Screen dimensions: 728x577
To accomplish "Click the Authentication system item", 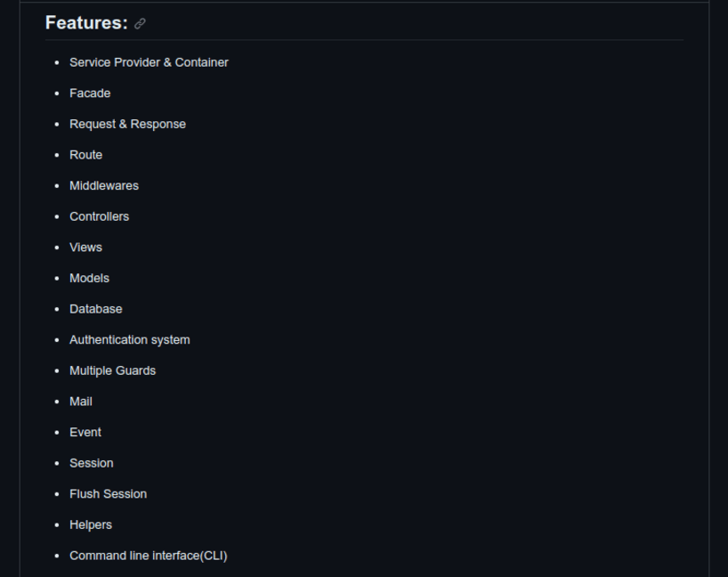I will click(129, 340).
